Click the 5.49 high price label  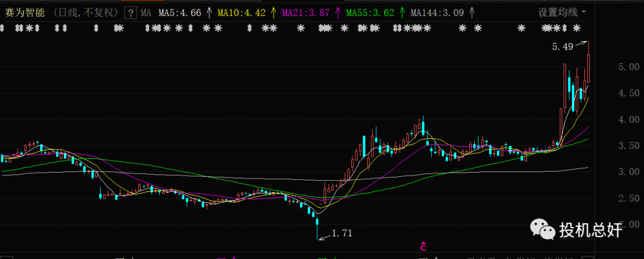click(562, 46)
